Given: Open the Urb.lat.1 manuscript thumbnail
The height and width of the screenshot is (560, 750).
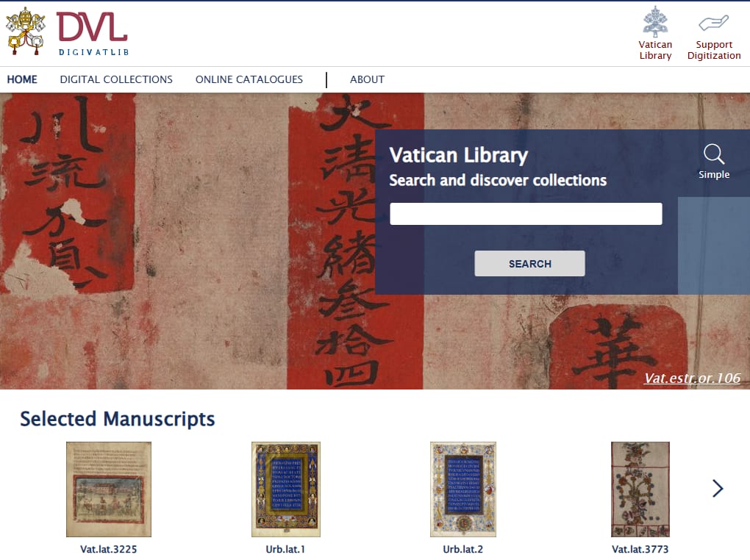Looking at the screenshot, I should 286,489.
